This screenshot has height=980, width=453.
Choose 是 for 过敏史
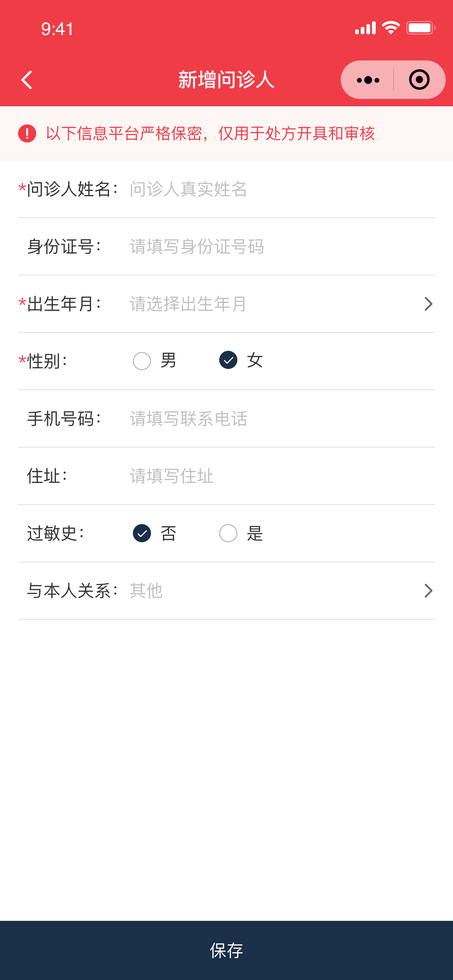pyautogui.click(x=228, y=533)
